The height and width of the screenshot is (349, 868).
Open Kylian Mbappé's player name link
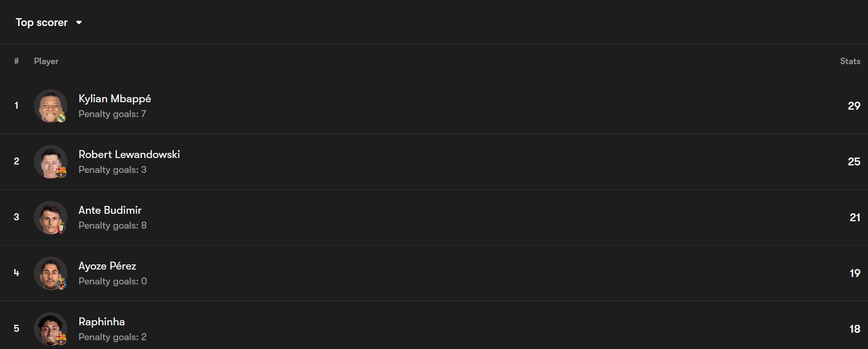coord(115,99)
